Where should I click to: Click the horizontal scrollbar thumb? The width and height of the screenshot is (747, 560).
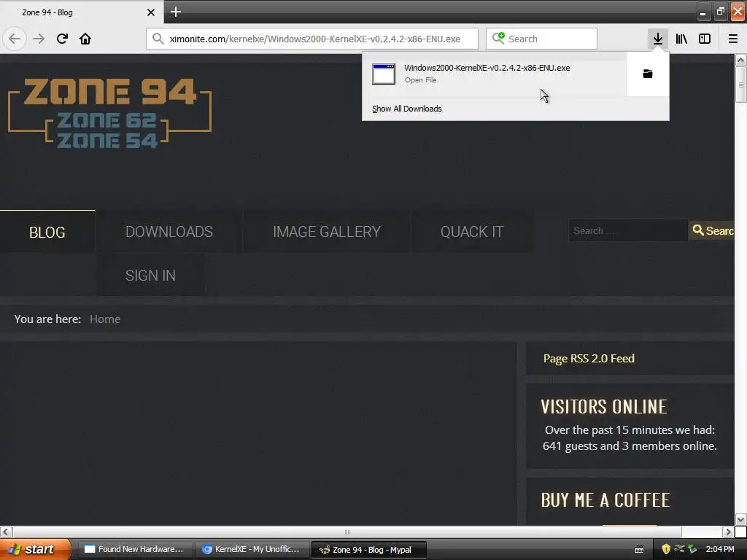347,532
